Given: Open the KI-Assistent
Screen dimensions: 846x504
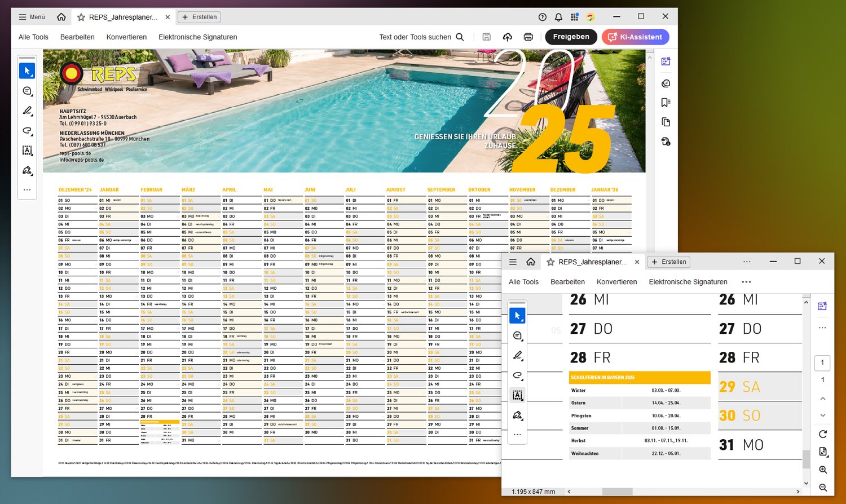Looking at the screenshot, I should [x=635, y=37].
